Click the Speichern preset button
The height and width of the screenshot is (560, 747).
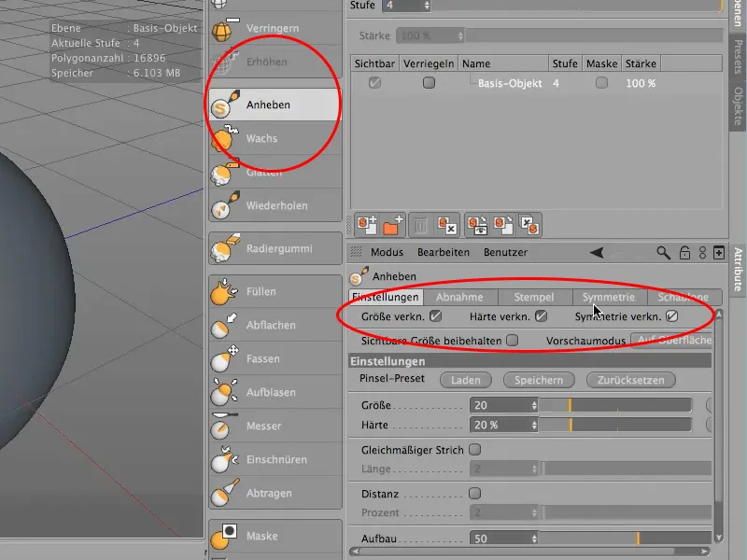coord(539,380)
